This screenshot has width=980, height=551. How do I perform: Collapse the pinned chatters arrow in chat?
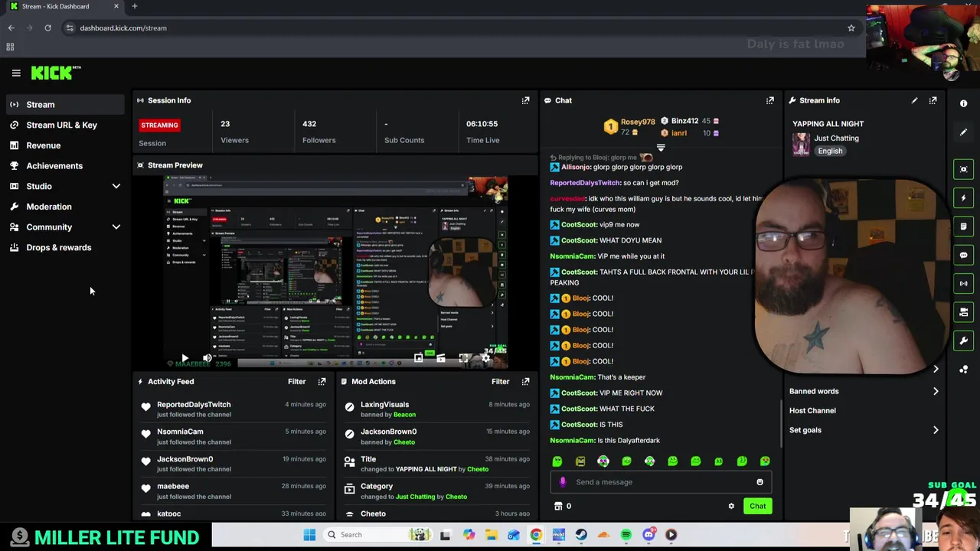tap(661, 148)
